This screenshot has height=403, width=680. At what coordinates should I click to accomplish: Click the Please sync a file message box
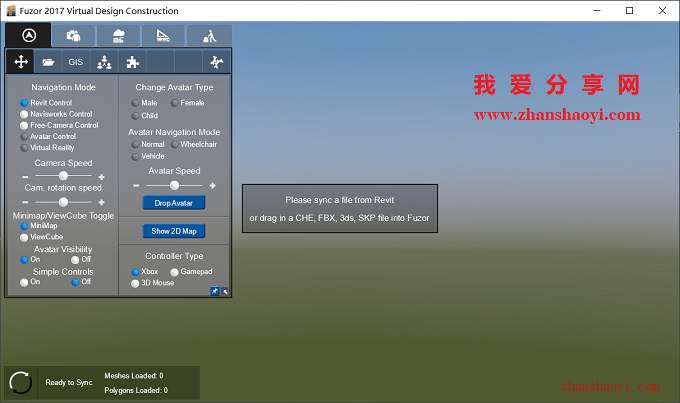[x=340, y=209]
